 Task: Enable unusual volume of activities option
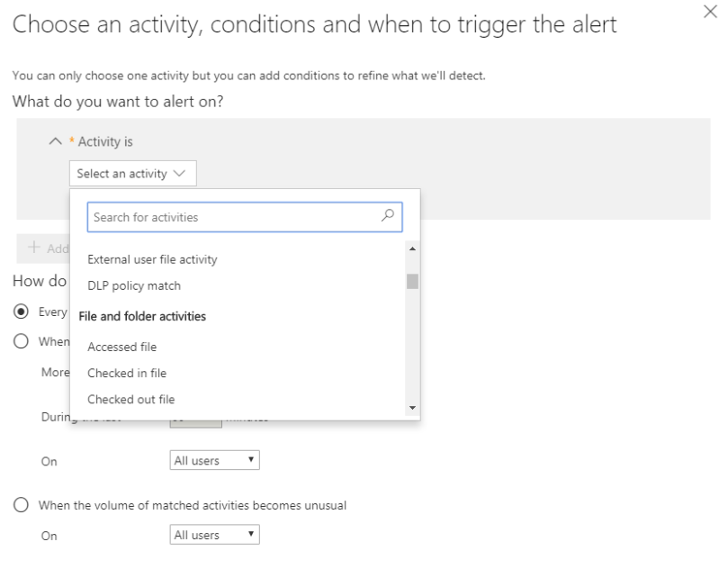coord(20,505)
